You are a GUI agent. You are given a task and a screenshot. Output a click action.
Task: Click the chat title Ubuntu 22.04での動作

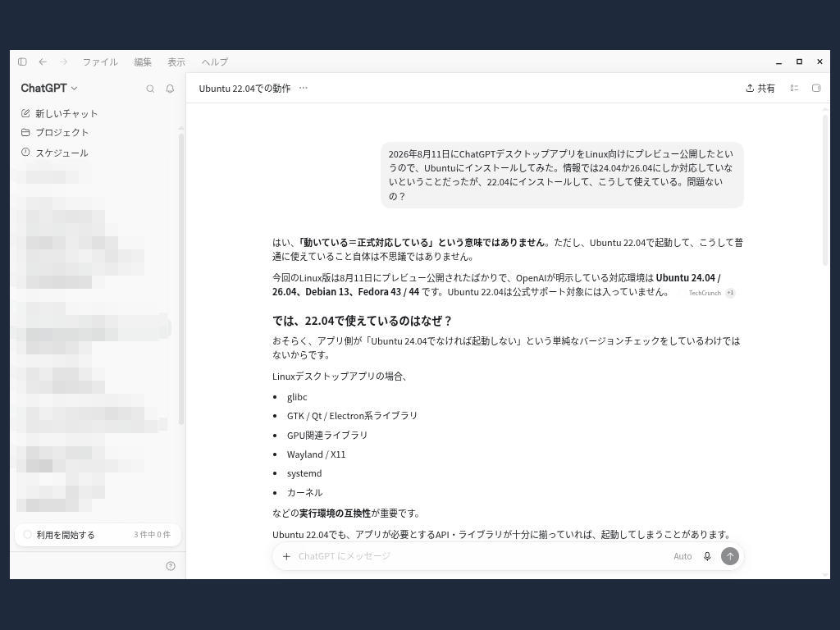pos(244,89)
